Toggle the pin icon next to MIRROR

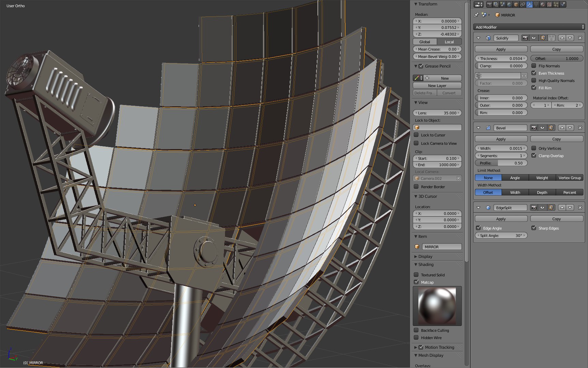pyautogui.click(x=477, y=15)
